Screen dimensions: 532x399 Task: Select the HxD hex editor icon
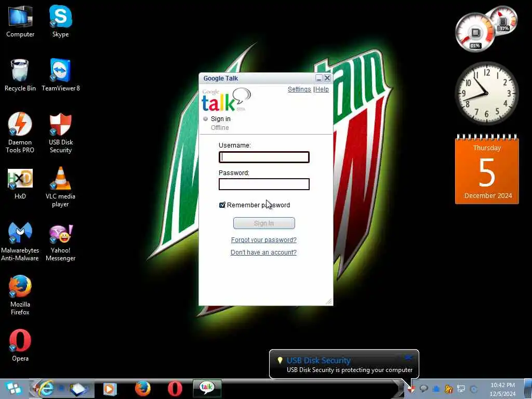pos(20,183)
